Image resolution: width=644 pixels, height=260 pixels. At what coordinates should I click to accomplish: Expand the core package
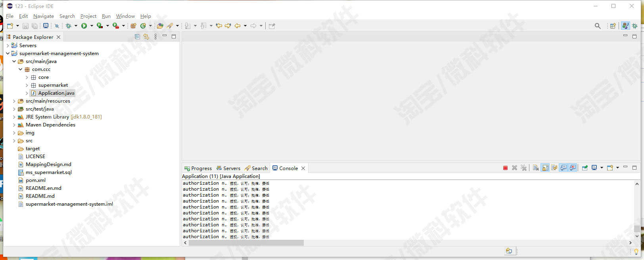(x=27, y=77)
